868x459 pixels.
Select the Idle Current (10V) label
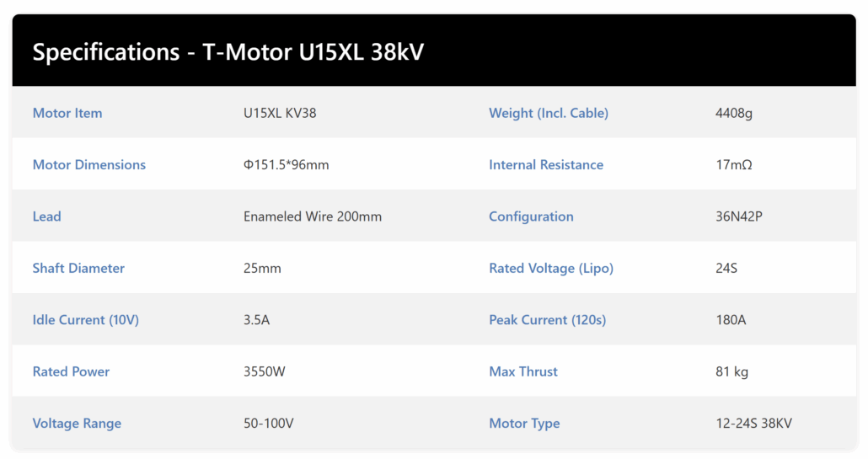86,320
